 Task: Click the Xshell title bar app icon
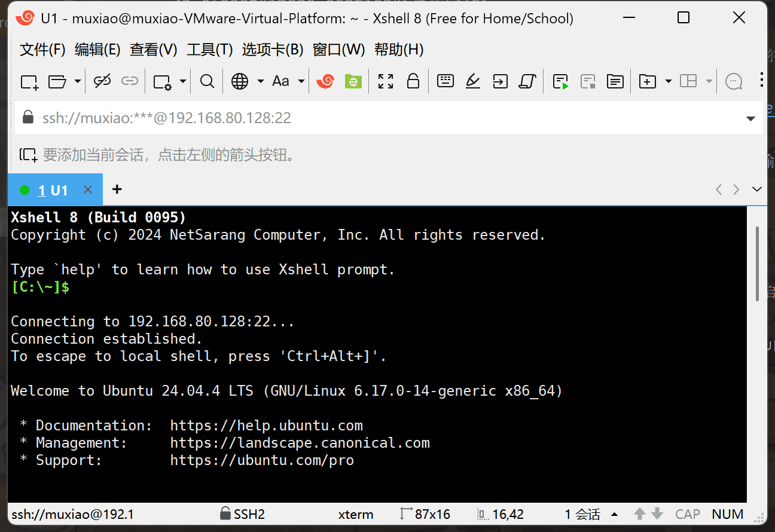[25, 19]
